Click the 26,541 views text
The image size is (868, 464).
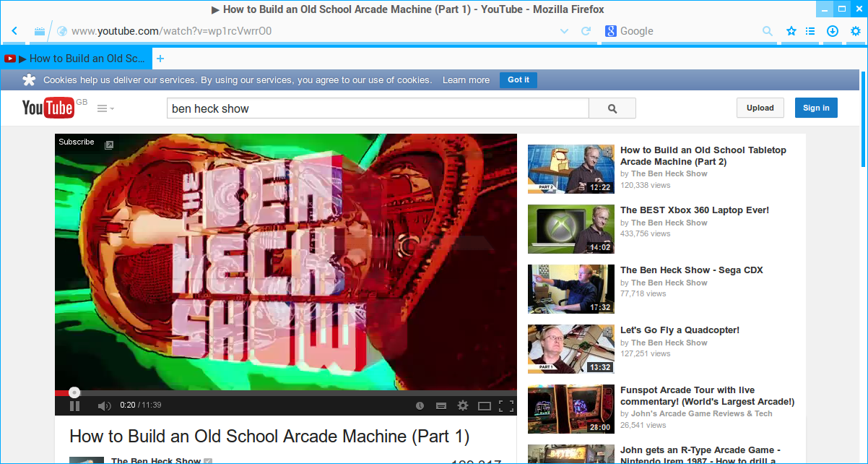[x=643, y=426]
